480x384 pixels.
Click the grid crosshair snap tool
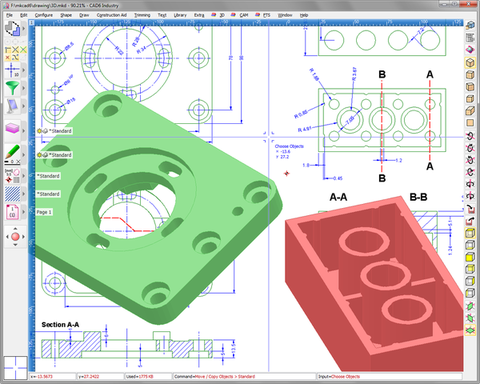pyautogui.click(x=12, y=70)
